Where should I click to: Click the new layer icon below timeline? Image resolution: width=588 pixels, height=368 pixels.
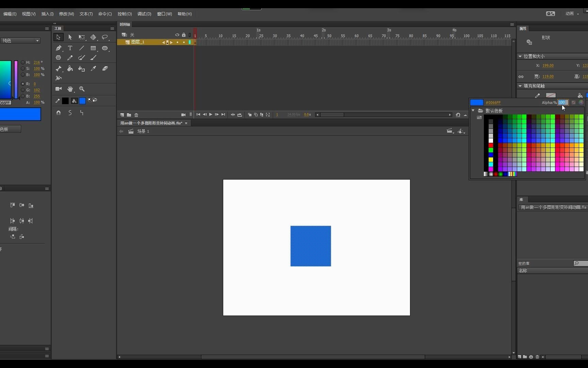pos(122,115)
